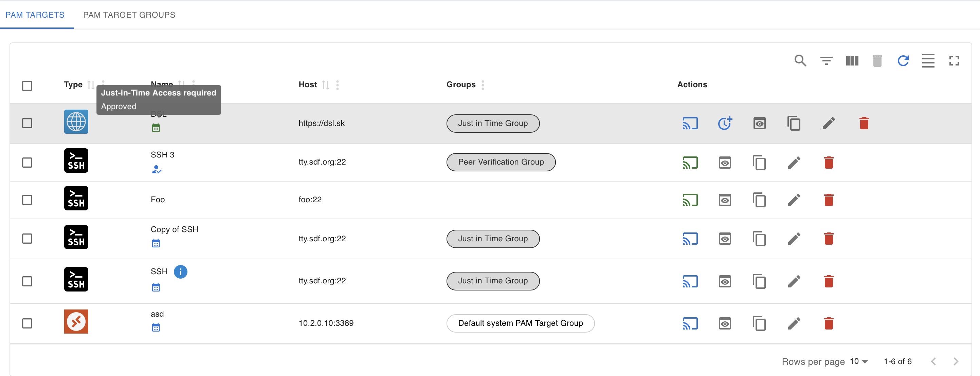
Task: Refresh the PAM targets table
Action: [x=903, y=61]
